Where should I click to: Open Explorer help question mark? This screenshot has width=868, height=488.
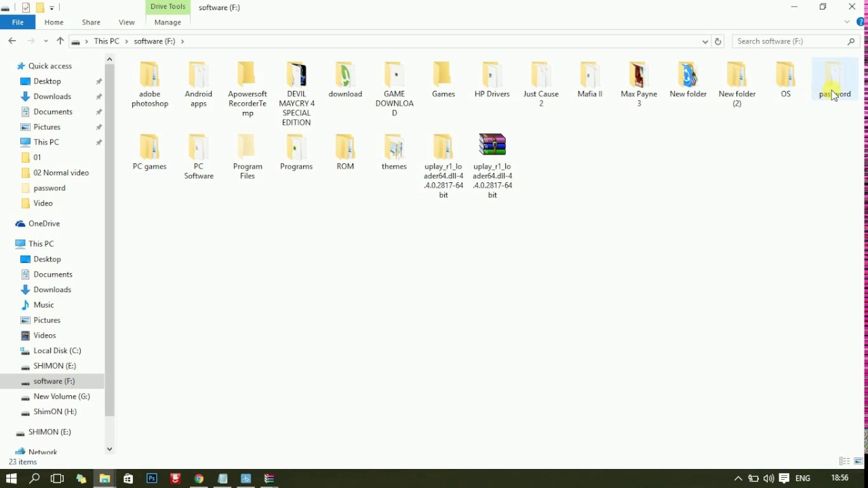pos(860,22)
